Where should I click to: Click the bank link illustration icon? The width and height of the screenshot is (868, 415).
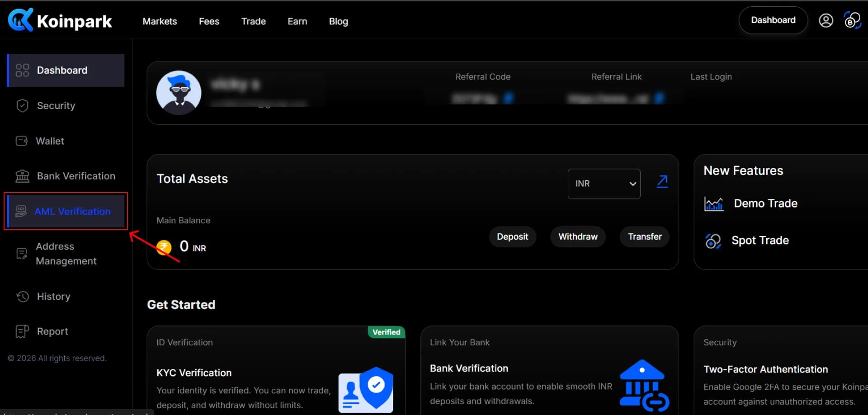click(644, 385)
